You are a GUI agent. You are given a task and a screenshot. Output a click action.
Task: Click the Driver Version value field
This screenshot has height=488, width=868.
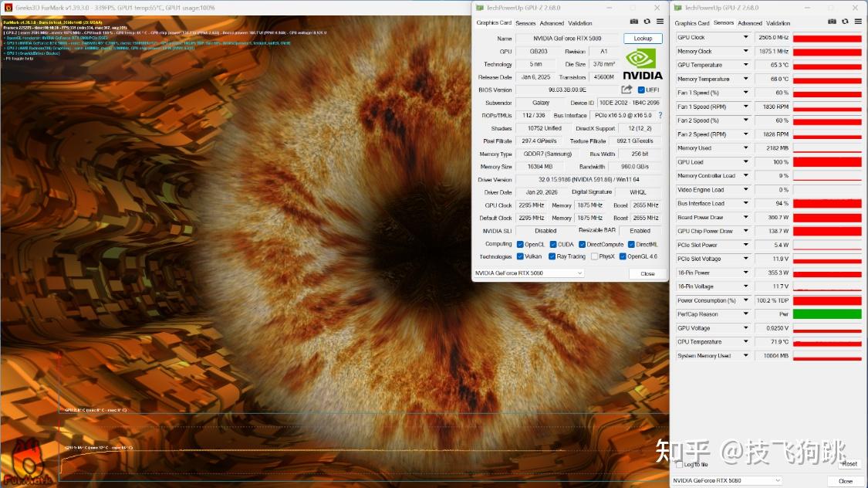coord(589,179)
